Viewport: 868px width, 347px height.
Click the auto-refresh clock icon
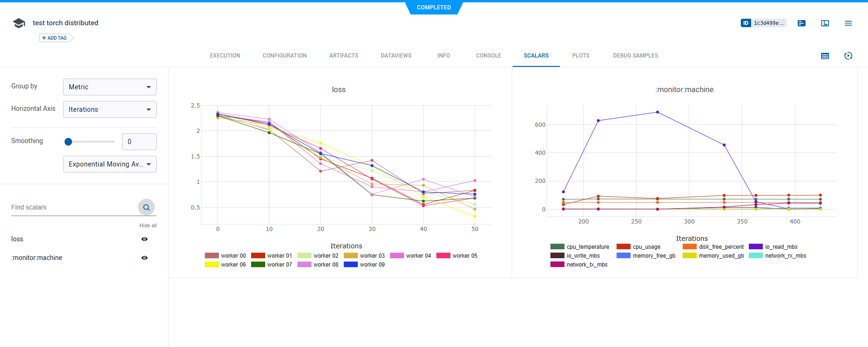tap(848, 56)
